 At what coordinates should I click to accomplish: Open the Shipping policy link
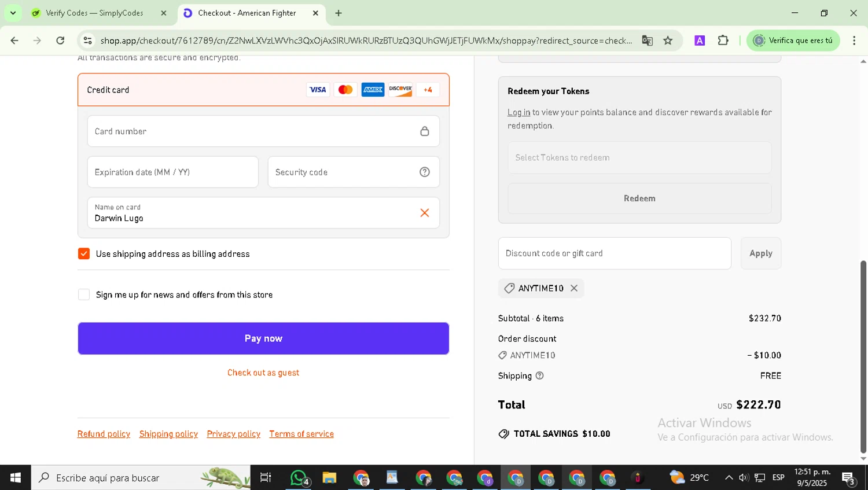tap(168, 434)
